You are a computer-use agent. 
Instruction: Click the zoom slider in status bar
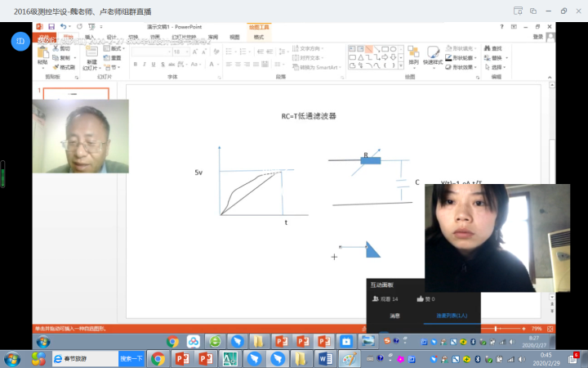496,328
